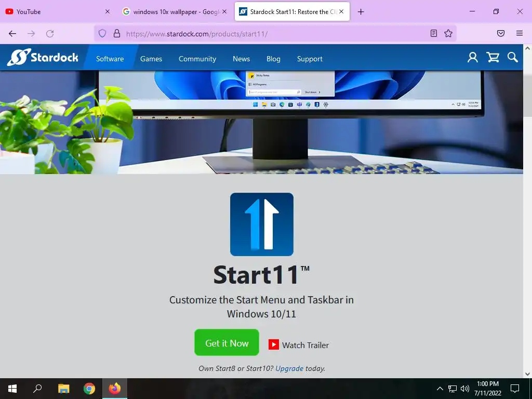The height and width of the screenshot is (399, 532).
Task: Close the windows 10x wallpaper tab
Action: tap(224, 11)
